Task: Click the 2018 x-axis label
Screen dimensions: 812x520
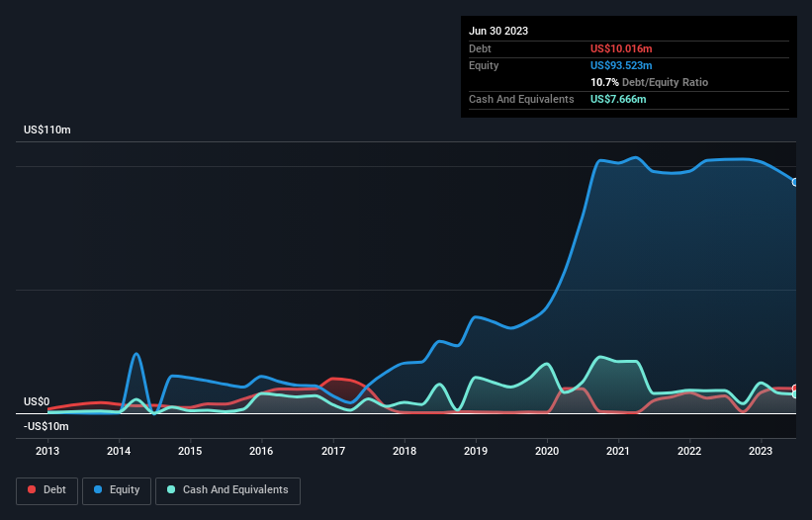Action: 405,451
